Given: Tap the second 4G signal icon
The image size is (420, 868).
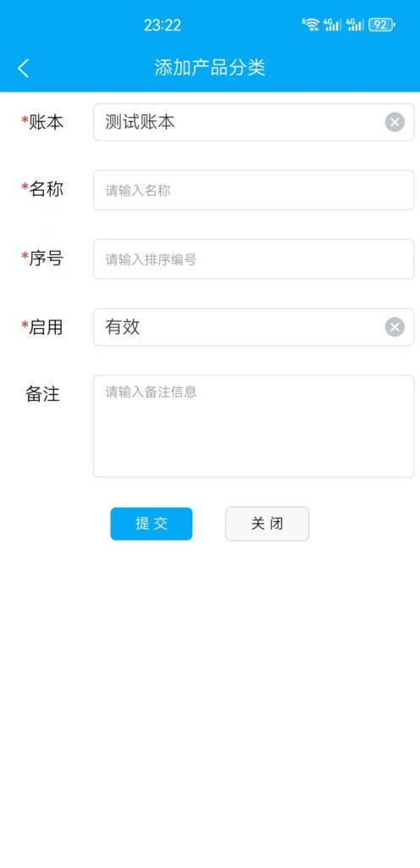Looking at the screenshot, I should [356, 25].
